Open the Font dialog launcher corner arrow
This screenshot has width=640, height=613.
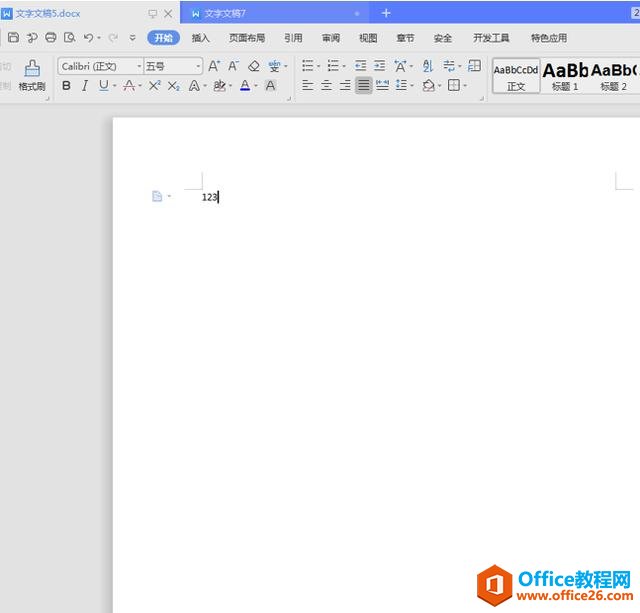289,99
